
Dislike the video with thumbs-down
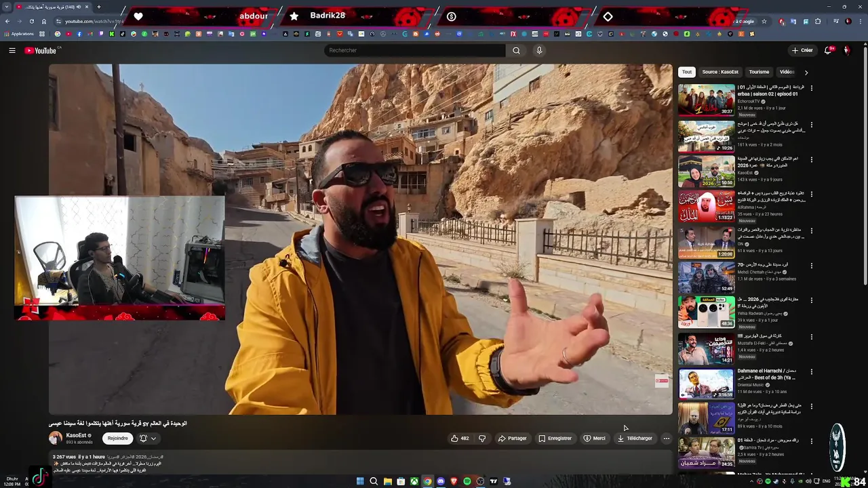482,439
